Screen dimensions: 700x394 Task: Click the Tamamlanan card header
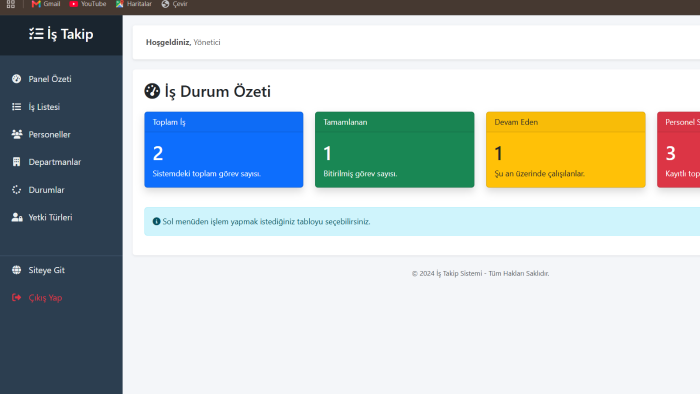coord(395,122)
